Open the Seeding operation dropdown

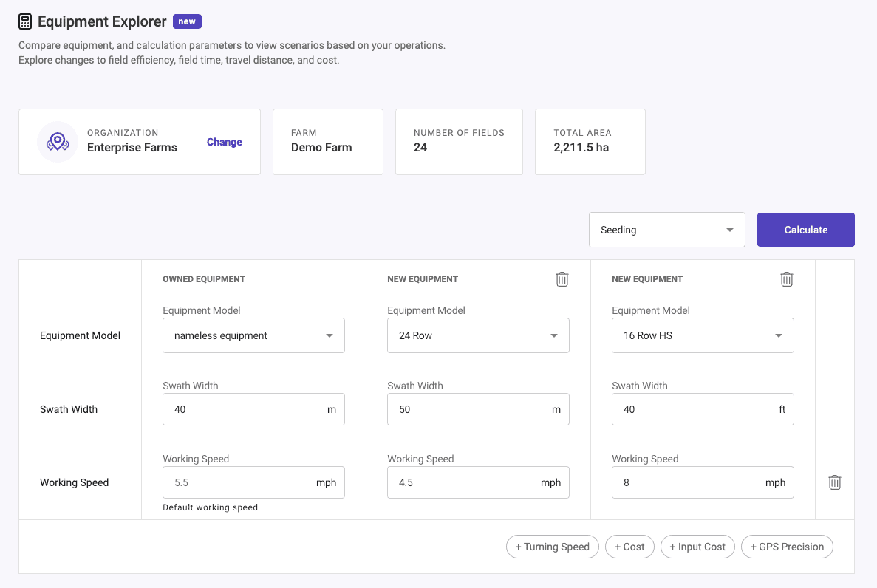click(x=666, y=230)
